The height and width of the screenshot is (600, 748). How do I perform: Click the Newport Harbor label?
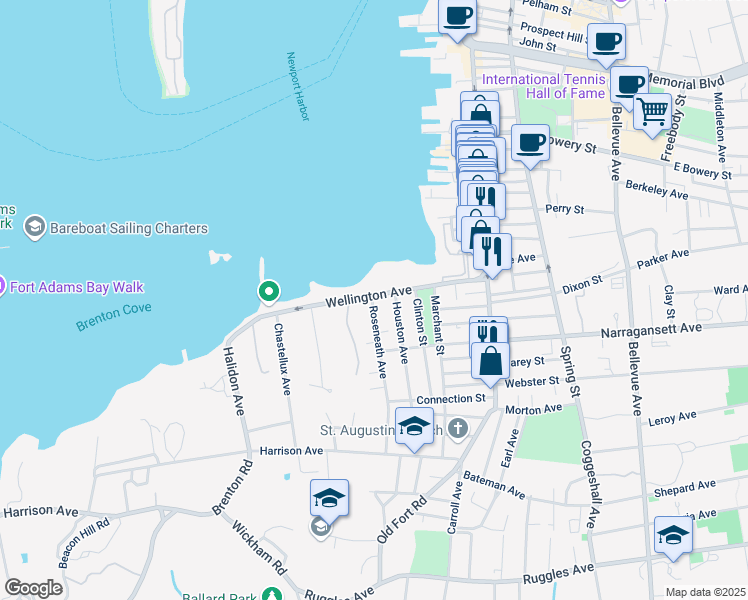(x=298, y=86)
